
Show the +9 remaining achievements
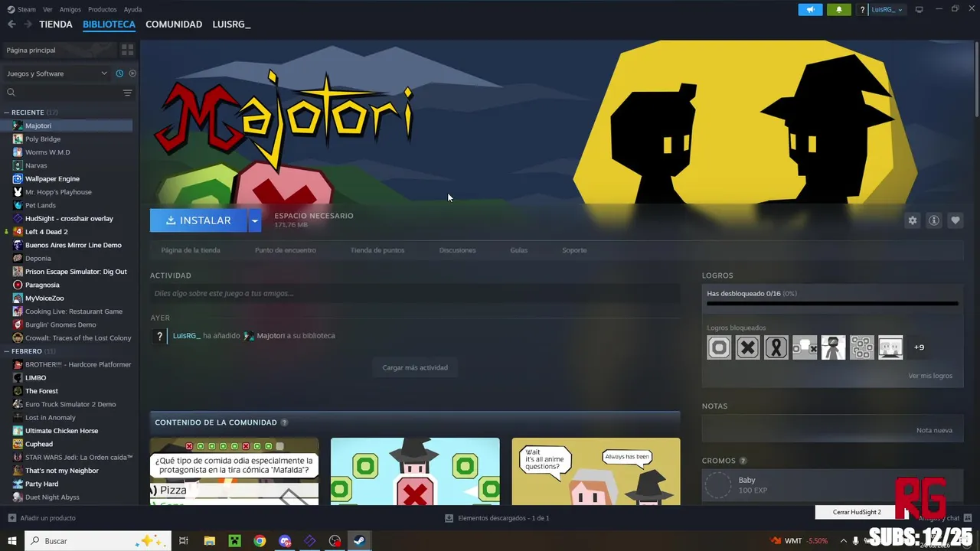(919, 347)
